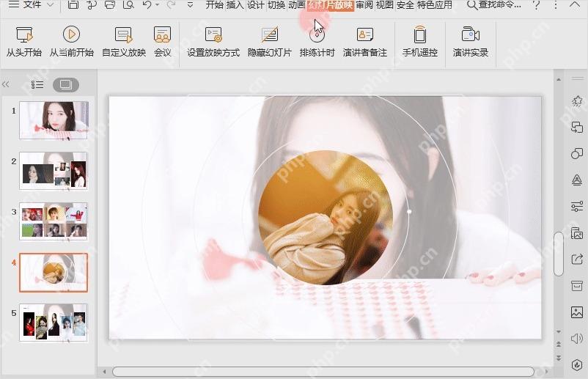
Task: Click the vertical scrollbar thumb
Action: pos(559,254)
